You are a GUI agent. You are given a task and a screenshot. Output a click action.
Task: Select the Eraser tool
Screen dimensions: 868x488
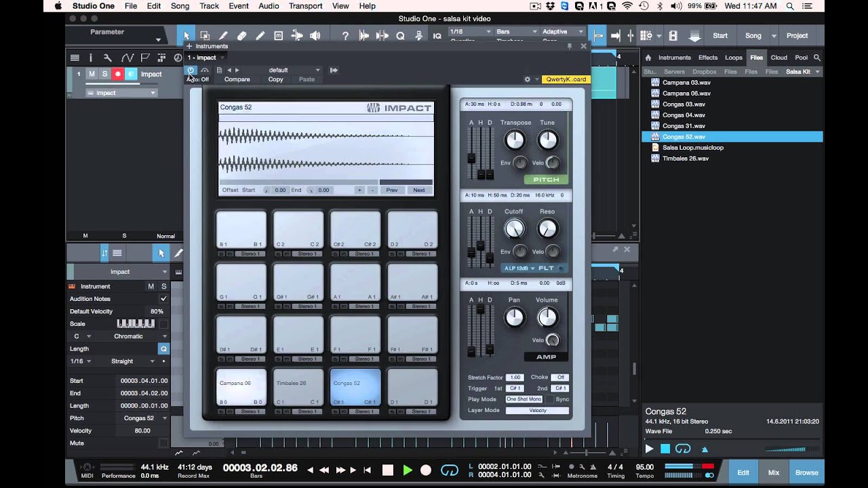pos(241,36)
